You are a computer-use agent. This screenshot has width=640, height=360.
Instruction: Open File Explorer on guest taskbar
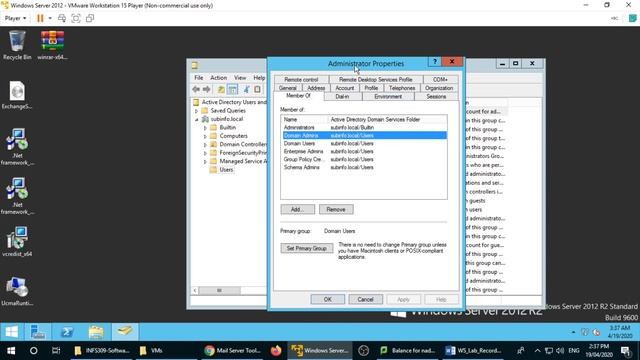pos(96,332)
